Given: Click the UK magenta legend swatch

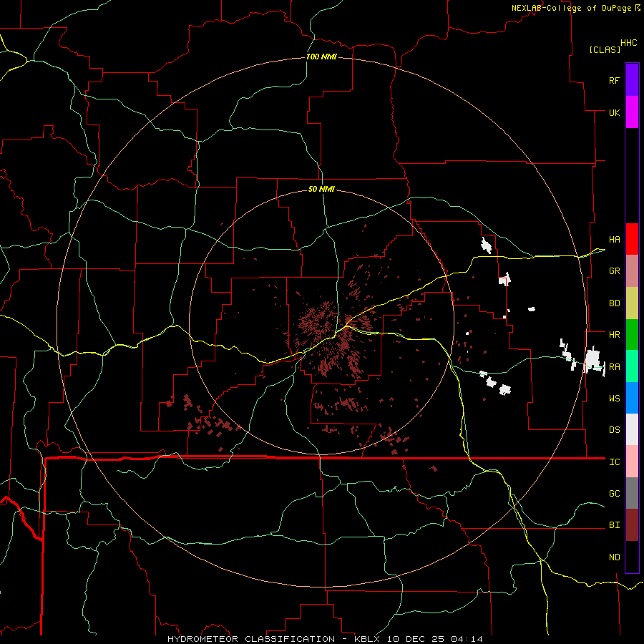Looking at the screenshot, I should 632,112.
